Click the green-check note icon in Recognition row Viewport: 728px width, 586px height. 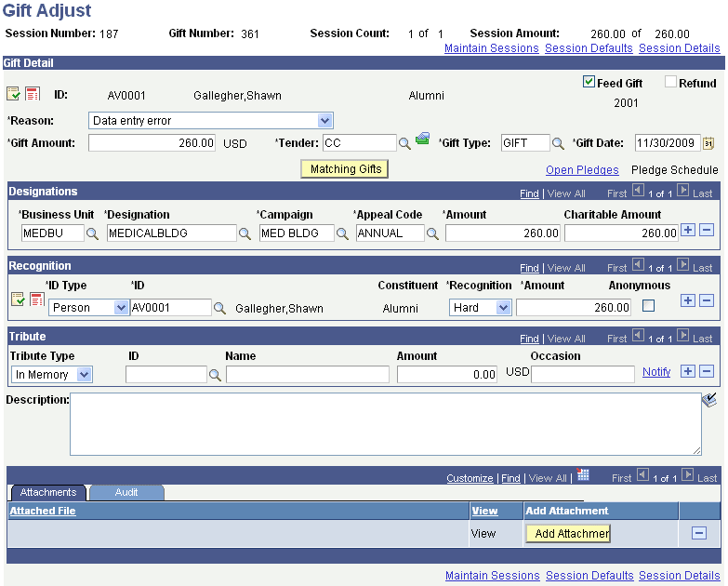click(x=18, y=299)
